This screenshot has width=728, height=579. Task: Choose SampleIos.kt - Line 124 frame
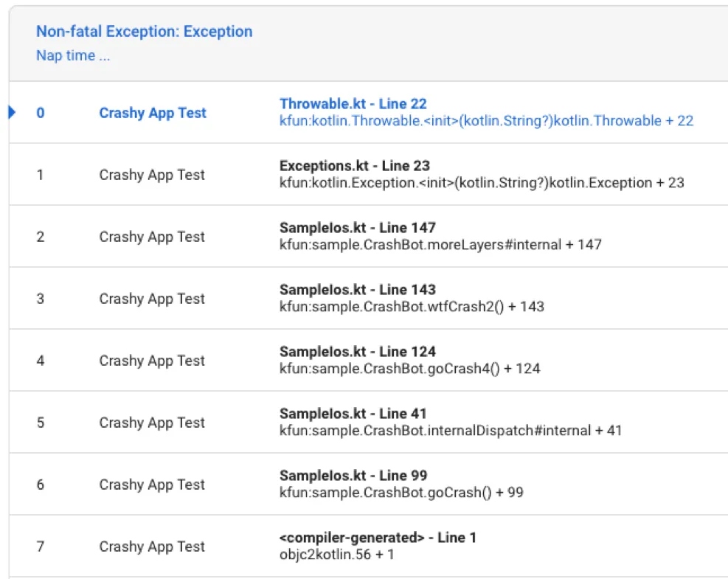[369, 361]
